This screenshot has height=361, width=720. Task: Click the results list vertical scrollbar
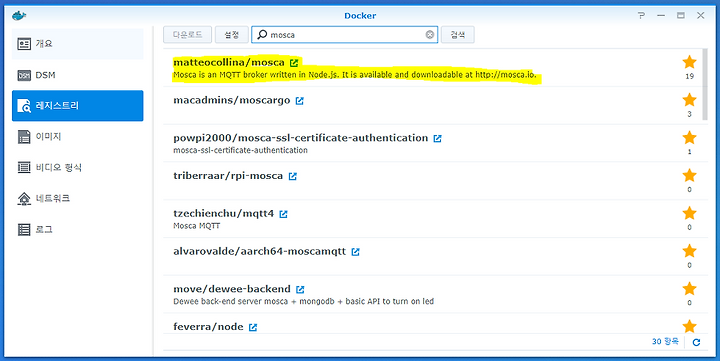[x=705, y=85]
